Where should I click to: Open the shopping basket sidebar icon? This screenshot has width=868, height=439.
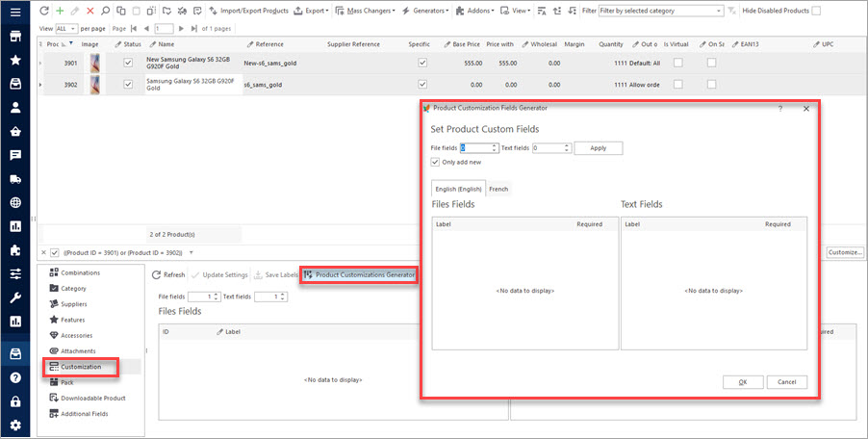(15, 131)
